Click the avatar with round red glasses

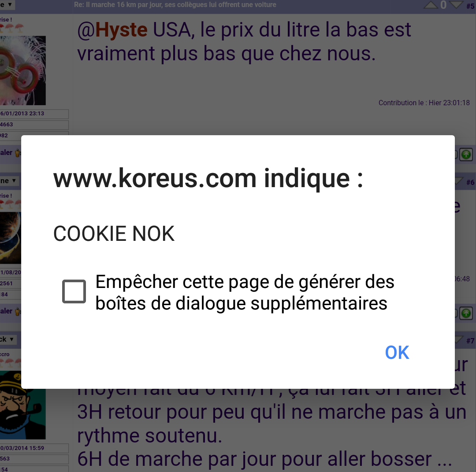click(23, 70)
